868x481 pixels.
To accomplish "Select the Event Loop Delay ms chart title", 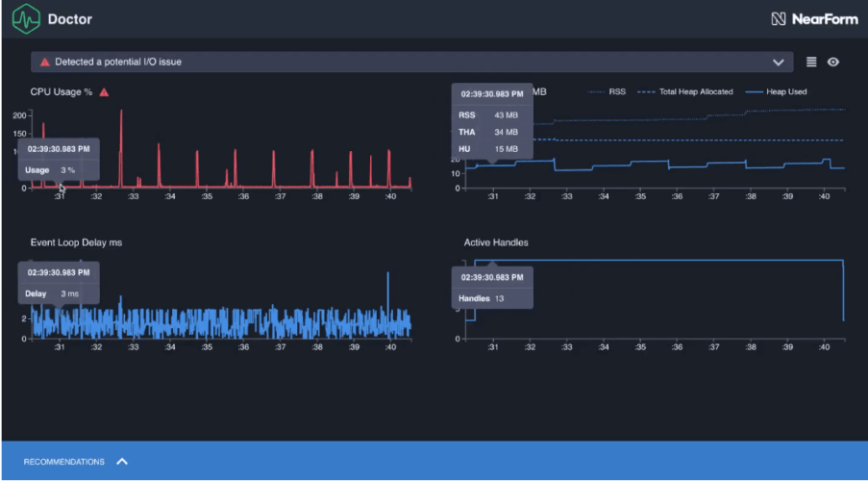I will click(76, 242).
